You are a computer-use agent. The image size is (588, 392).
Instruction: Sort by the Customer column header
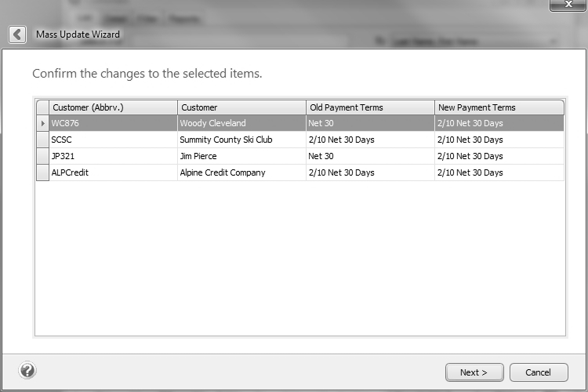coord(241,107)
